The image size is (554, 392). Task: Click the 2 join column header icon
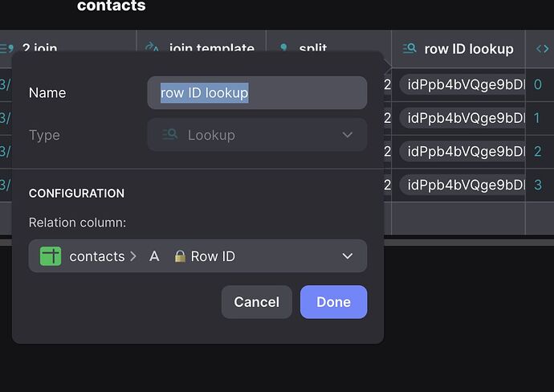5,48
